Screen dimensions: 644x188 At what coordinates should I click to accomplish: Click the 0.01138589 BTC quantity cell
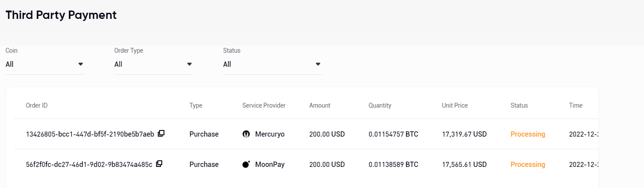(x=393, y=164)
